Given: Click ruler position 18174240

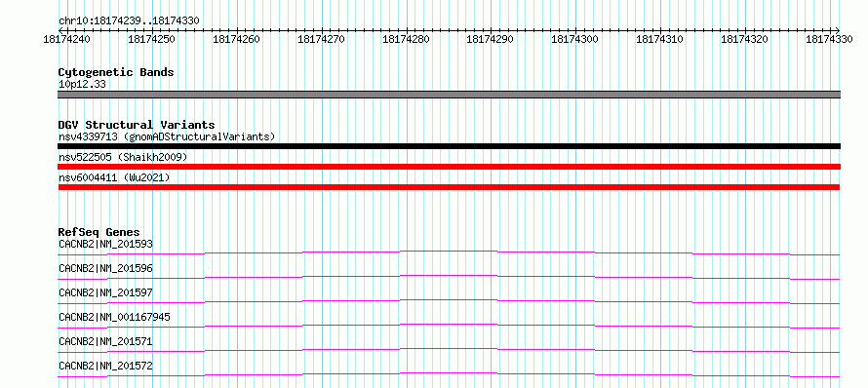Looking at the screenshot, I should (x=67, y=39).
